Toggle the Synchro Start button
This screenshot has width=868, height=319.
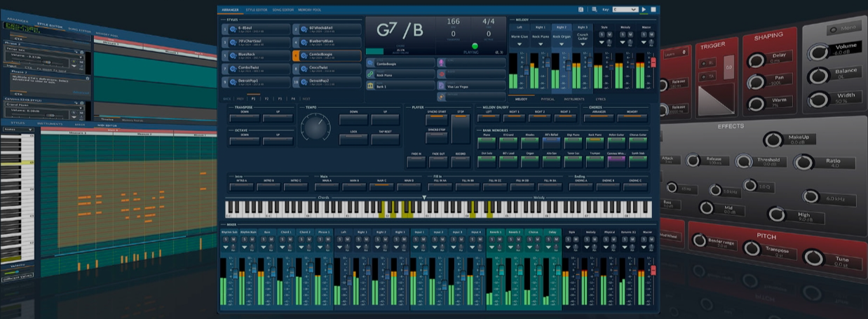coord(436,120)
